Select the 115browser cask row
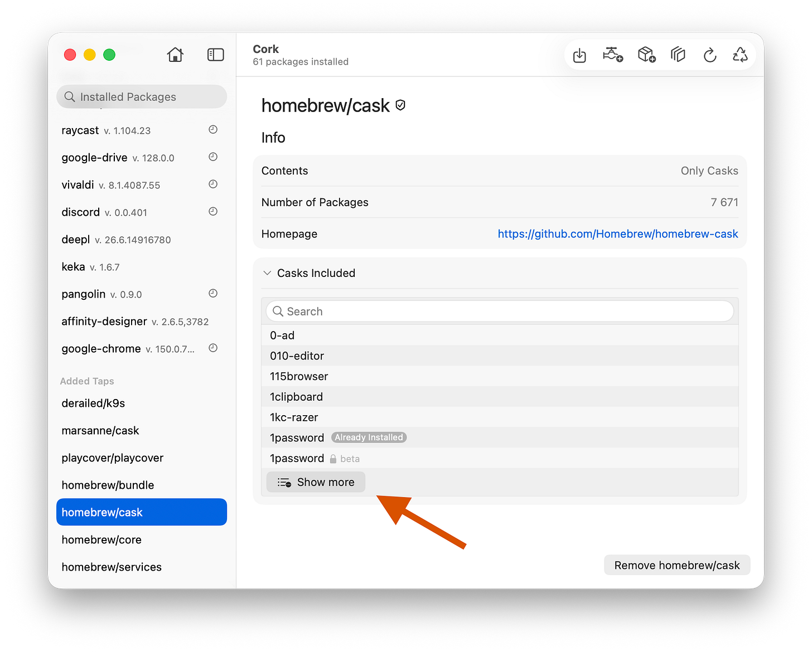The image size is (812, 652). [x=500, y=377]
